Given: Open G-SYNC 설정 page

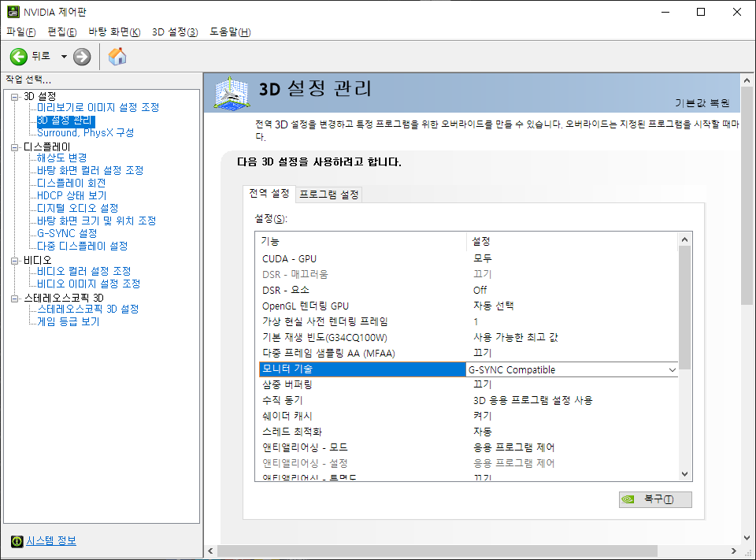Looking at the screenshot, I should [x=67, y=233].
